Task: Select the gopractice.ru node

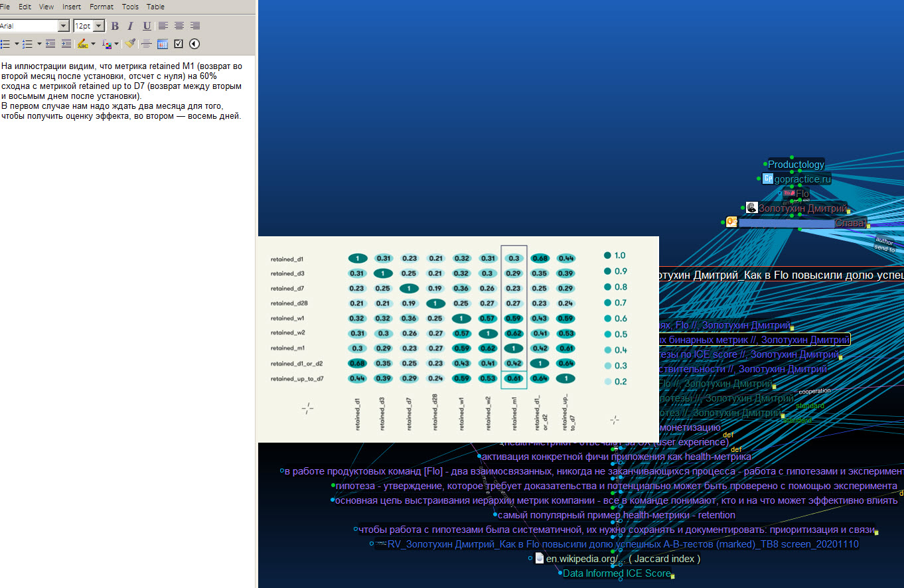Action: coord(802,179)
